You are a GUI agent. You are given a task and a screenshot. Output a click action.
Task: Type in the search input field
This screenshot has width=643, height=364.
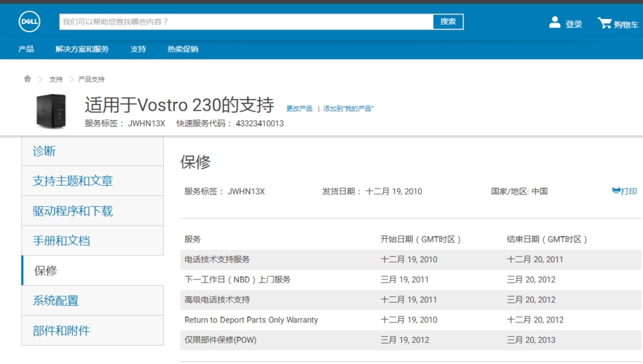pos(246,22)
